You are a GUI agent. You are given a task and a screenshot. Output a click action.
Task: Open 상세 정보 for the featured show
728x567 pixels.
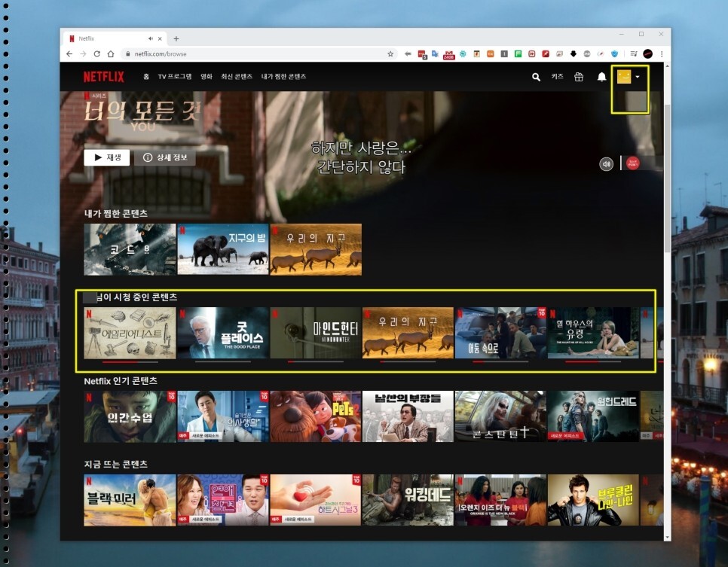point(165,157)
